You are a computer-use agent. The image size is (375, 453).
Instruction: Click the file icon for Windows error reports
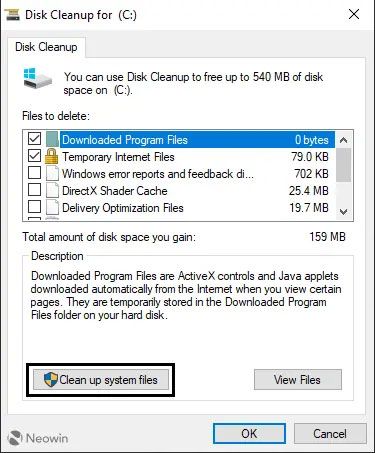pos(52,173)
